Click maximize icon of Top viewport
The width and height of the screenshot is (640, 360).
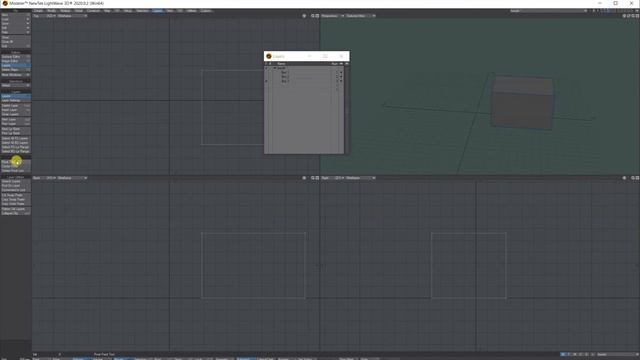(317, 16)
